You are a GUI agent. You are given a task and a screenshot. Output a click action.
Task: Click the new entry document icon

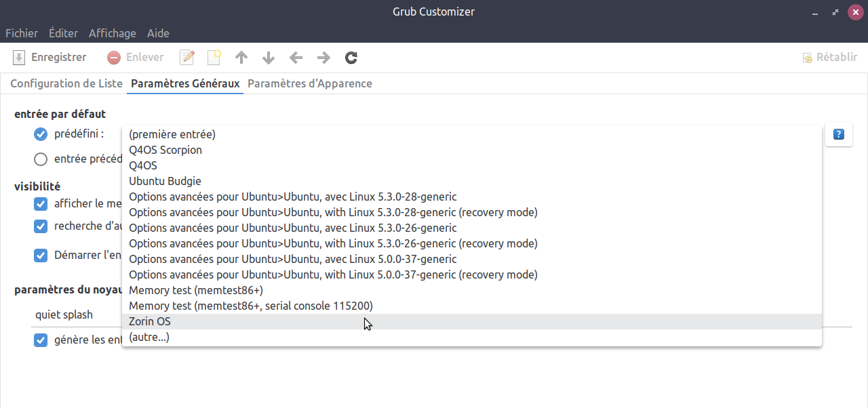click(x=214, y=58)
